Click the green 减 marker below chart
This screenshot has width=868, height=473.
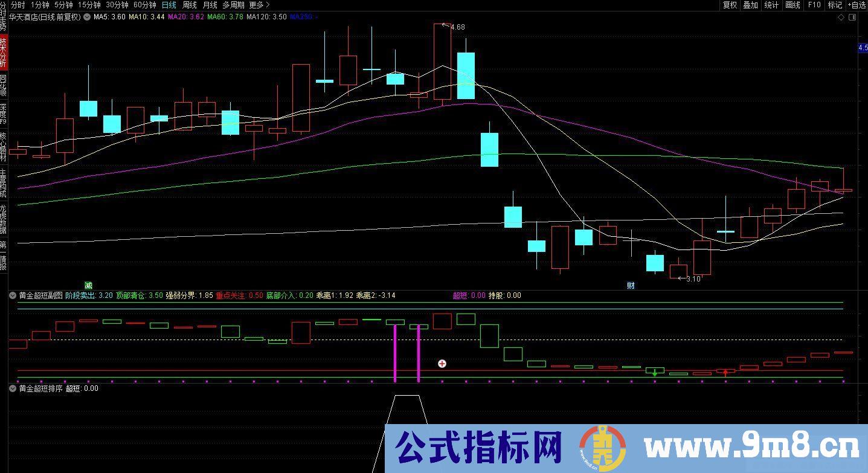(88, 285)
